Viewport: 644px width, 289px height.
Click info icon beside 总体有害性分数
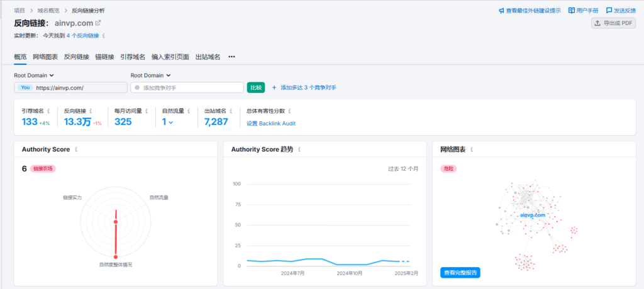[x=289, y=111]
